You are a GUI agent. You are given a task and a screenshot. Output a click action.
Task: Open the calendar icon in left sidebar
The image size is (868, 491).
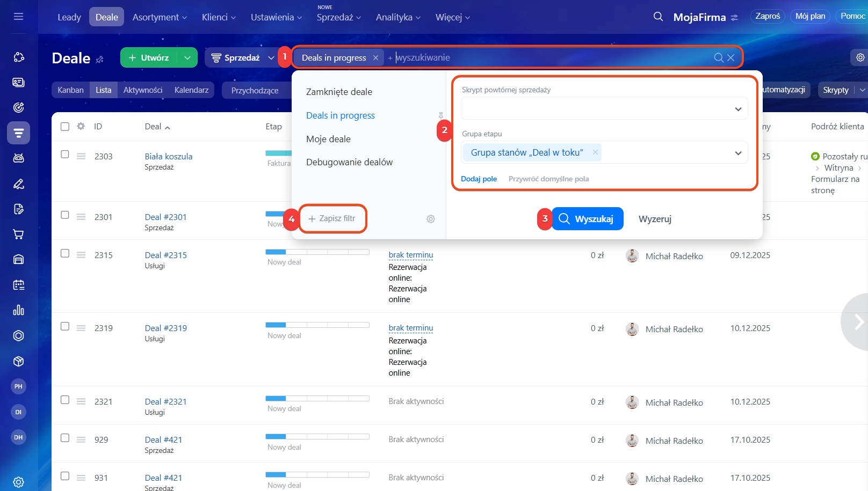pyautogui.click(x=18, y=285)
